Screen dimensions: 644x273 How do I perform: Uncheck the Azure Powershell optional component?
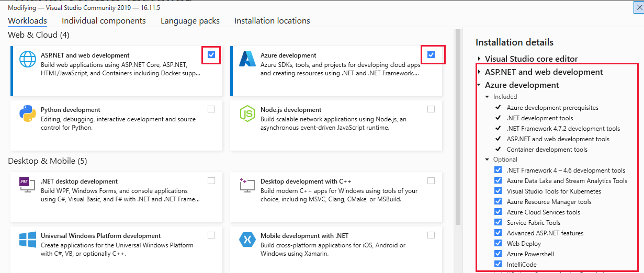498,254
